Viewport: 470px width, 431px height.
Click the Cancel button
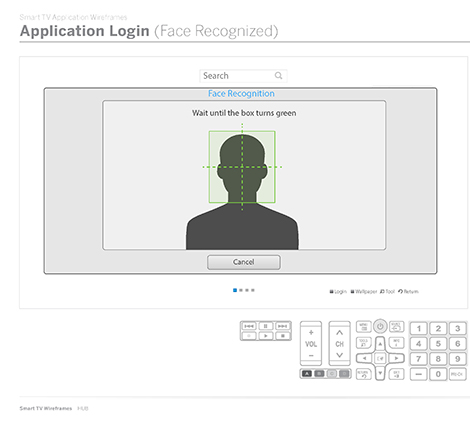point(244,262)
